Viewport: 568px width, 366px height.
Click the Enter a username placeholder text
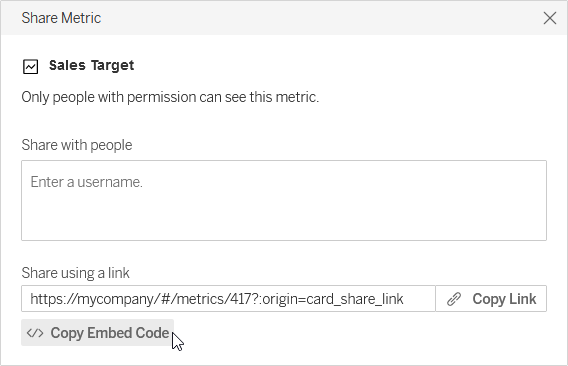pos(87,182)
